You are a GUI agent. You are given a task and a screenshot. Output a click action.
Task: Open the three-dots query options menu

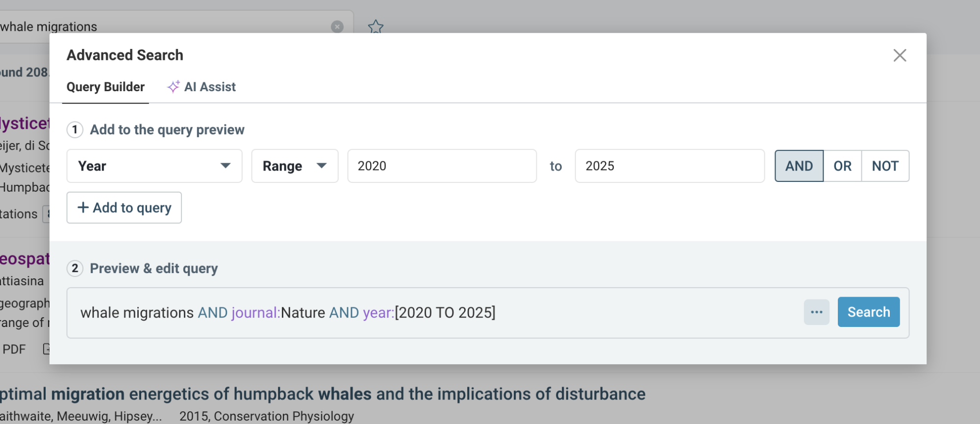816,312
